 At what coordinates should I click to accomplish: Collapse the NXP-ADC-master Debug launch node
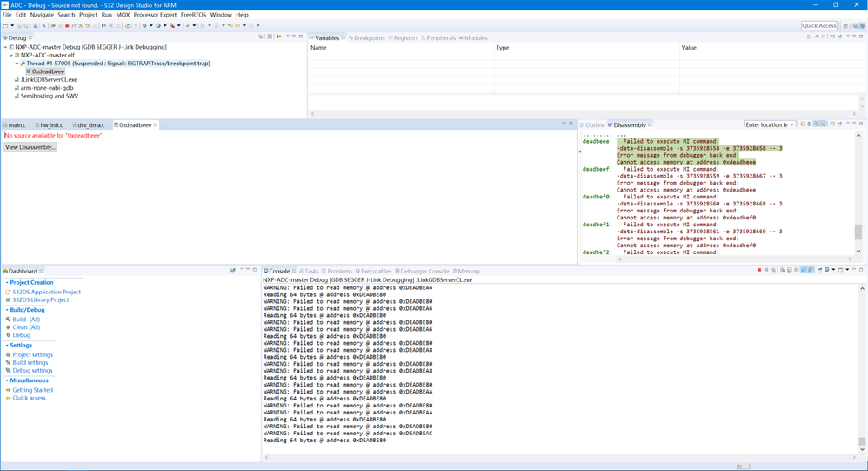pos(5,47)
